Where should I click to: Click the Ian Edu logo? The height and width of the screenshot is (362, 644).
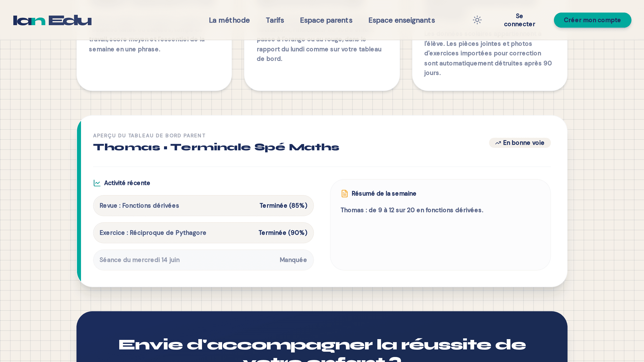click(x=52, y=20)
